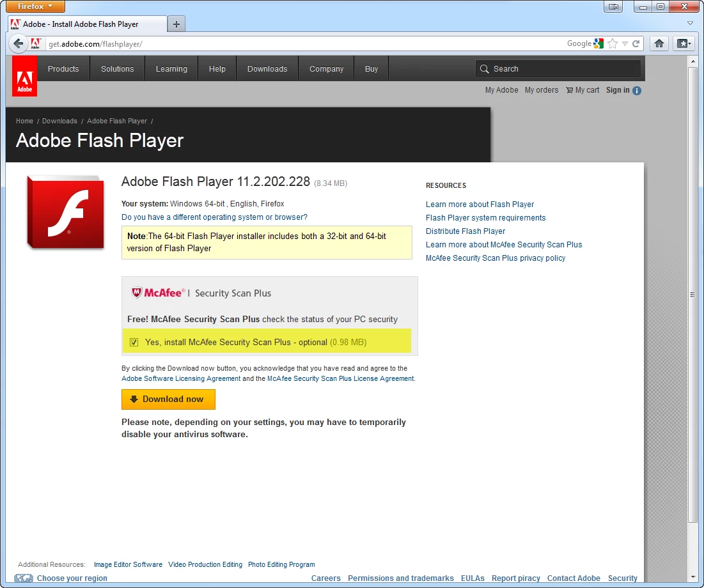The width and height of the screenshot is (704, 588).
Task: Open McAfee Security Scan Plus privacy policy link
Action: pos(496,258)
